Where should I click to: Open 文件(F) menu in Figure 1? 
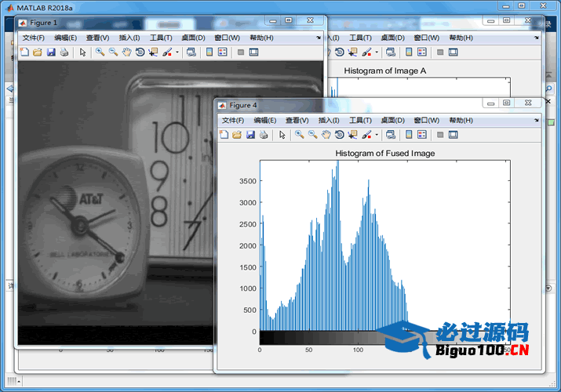click(x=33, y=38)
